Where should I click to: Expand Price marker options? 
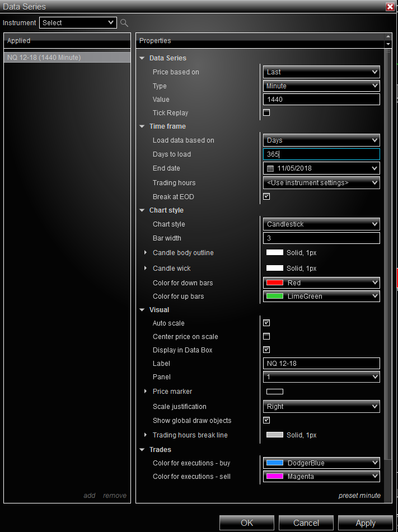point(146,391)
